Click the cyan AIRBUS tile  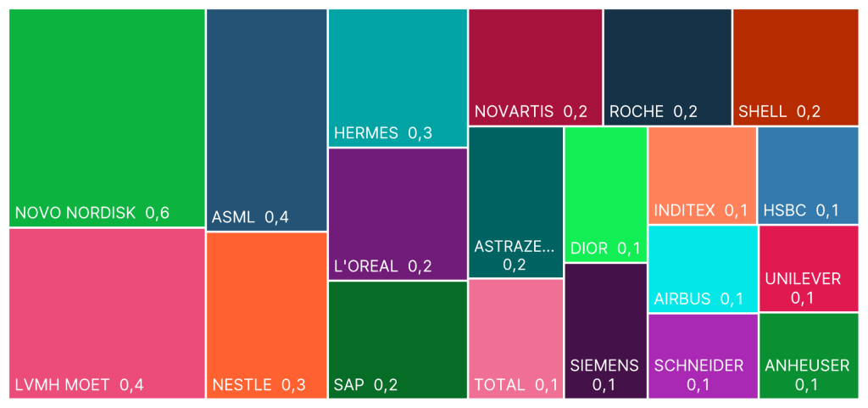[702, 269]
